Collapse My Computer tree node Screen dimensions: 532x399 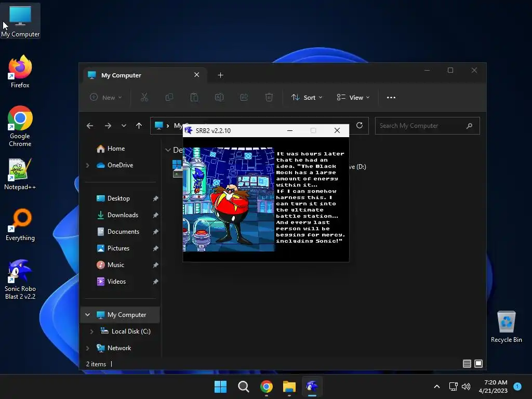click(87, 315)
